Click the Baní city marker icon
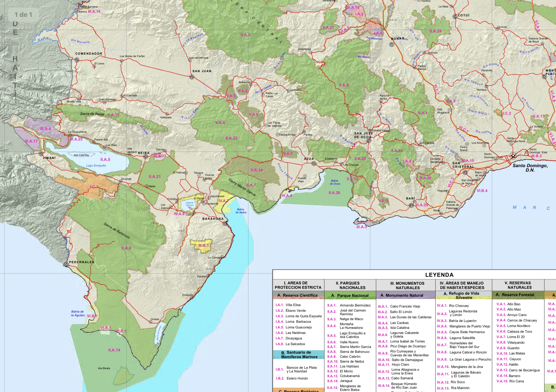This screenshot has width=556, height=392. pyautogui.click(x=411, y=205)
